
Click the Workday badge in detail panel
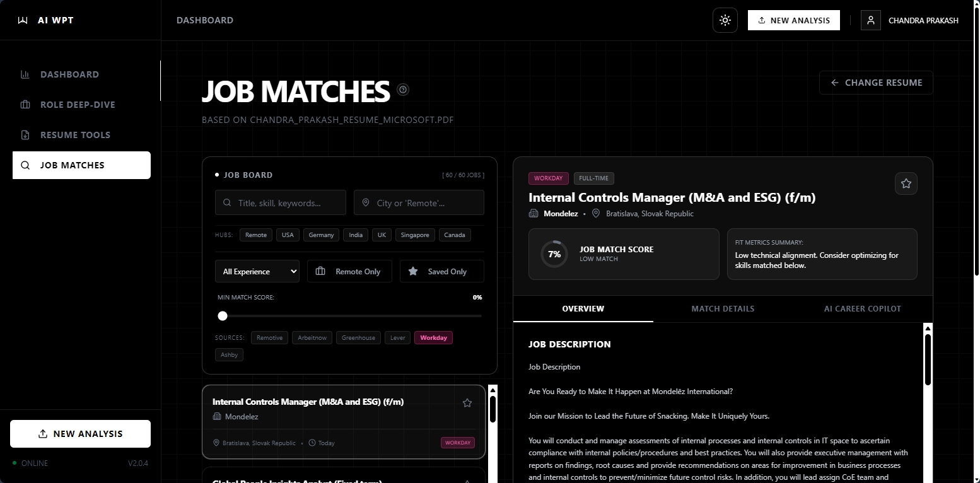coord(549,178)
